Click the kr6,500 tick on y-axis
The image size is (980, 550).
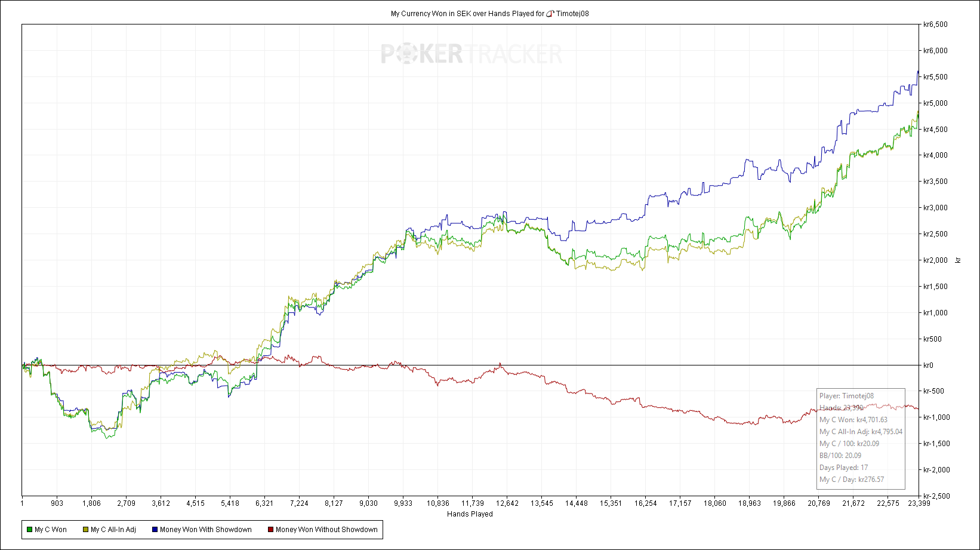(x=935, y=24)
